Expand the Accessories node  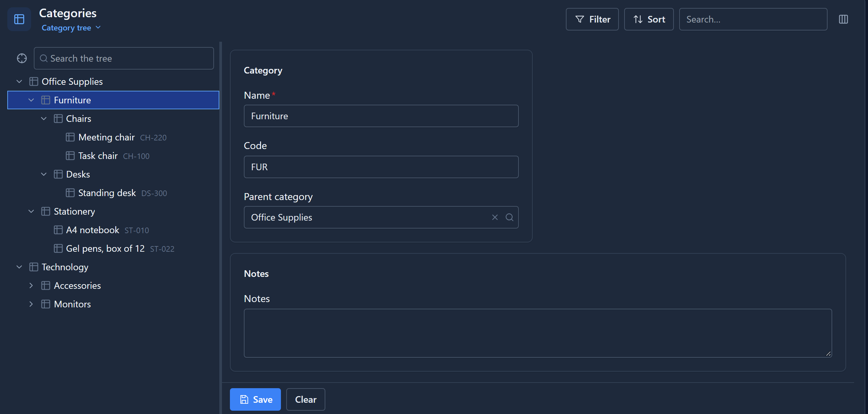tap(31, 285)
